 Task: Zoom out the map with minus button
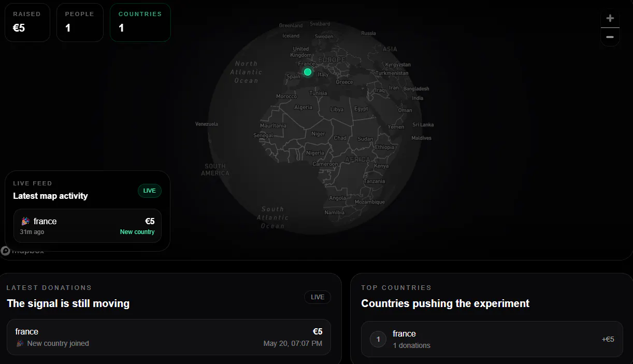(610, 37)
